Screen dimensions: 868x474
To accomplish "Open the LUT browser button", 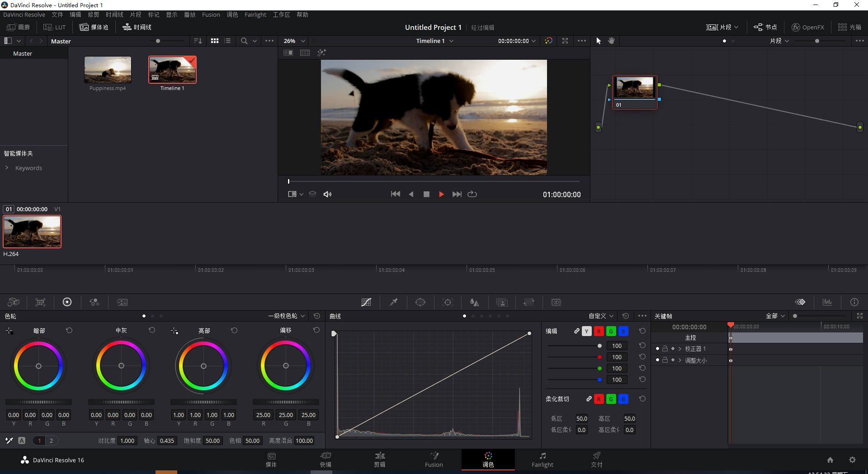I will tap(55, 27).
